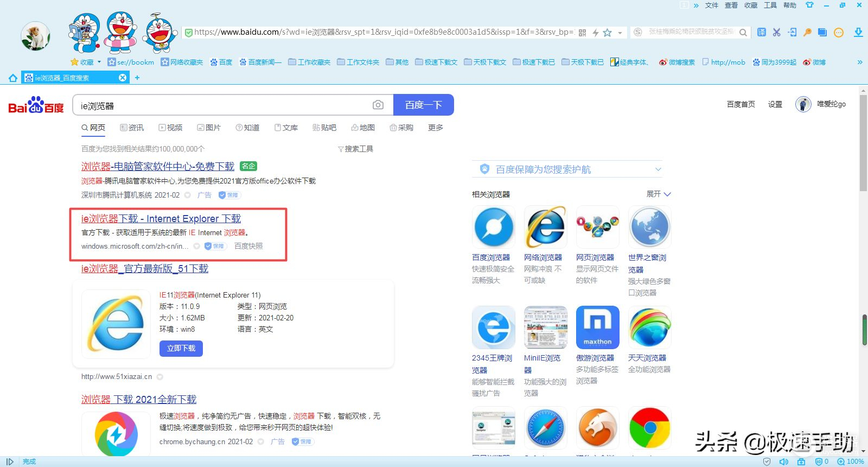868x467 pixels.
Task: Click the 100% zoom level control
Action: [x=851, y=462]
